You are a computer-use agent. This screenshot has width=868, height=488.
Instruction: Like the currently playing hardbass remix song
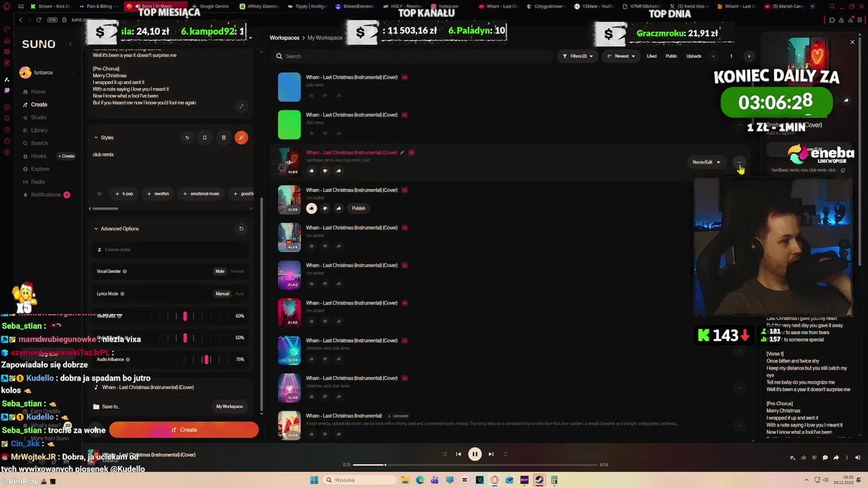(x=311, y=171)
